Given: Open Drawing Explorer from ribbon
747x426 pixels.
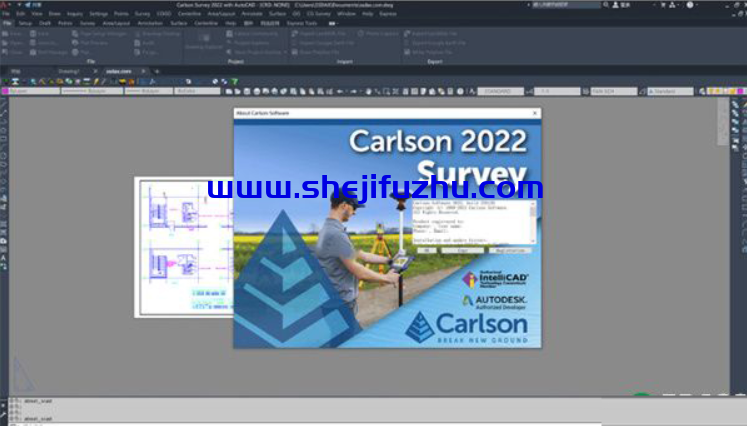Looking at the screenshot, I should point(204,42).
